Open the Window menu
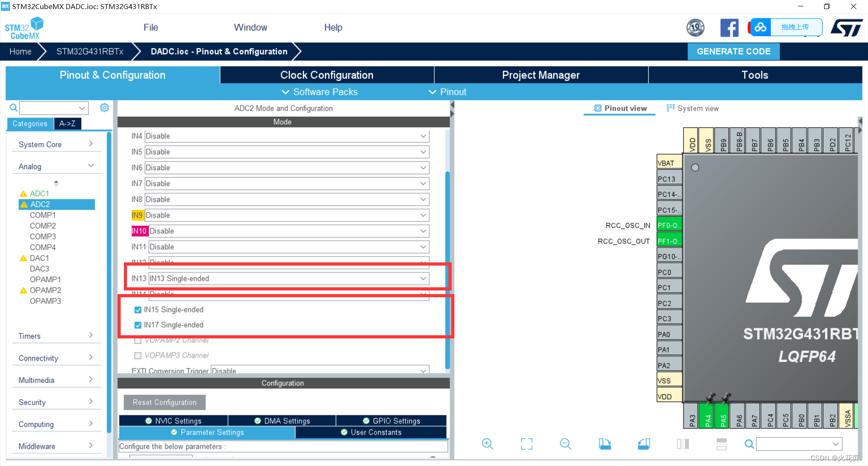 (250, 28)
